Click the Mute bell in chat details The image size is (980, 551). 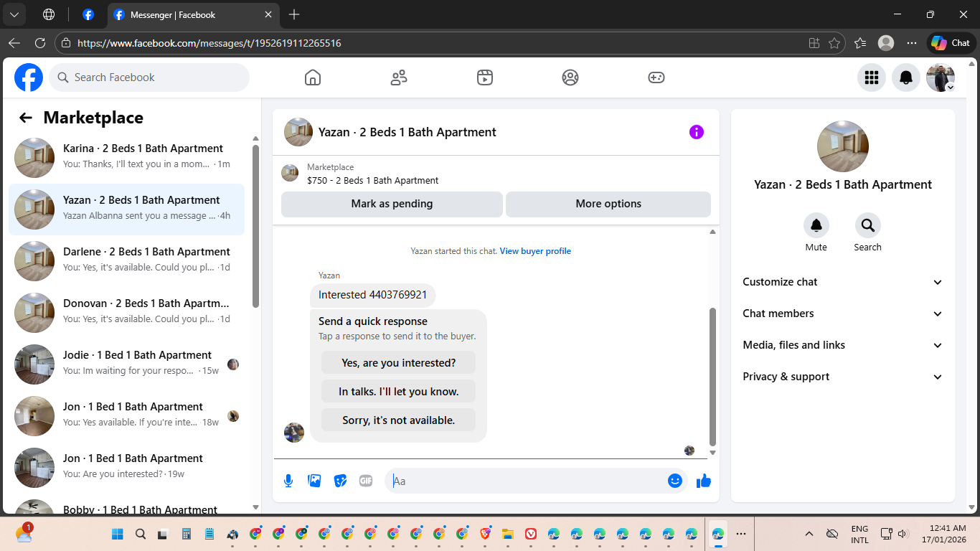click(x=816, y=225)
